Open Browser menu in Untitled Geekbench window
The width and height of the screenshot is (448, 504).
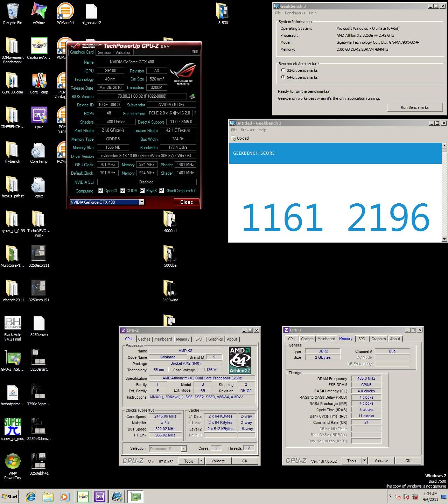(x=247, y=130)
